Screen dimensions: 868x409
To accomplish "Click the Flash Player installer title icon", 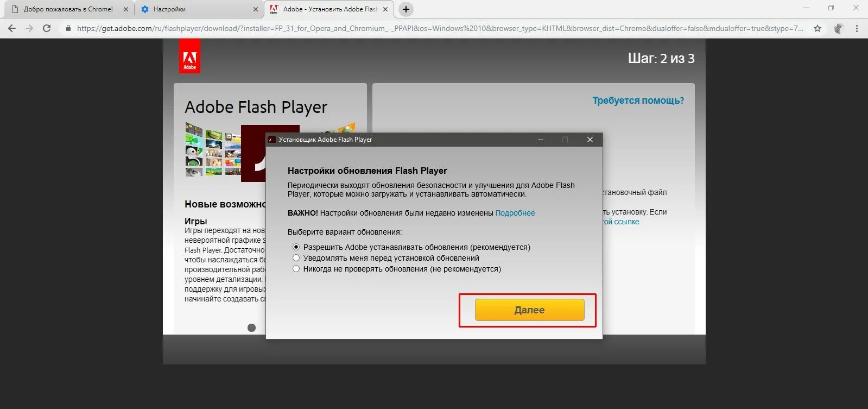I will 272,140.
